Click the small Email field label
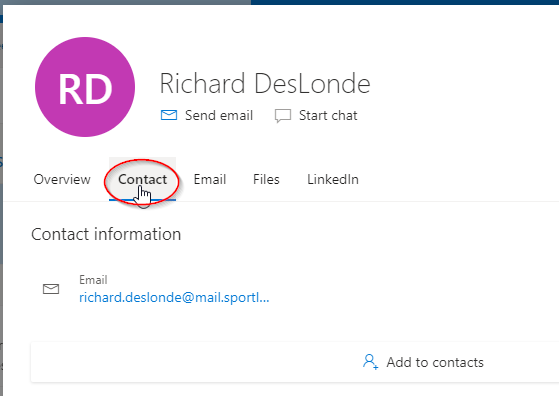559x396 pixels. click(x=93, y=280)
